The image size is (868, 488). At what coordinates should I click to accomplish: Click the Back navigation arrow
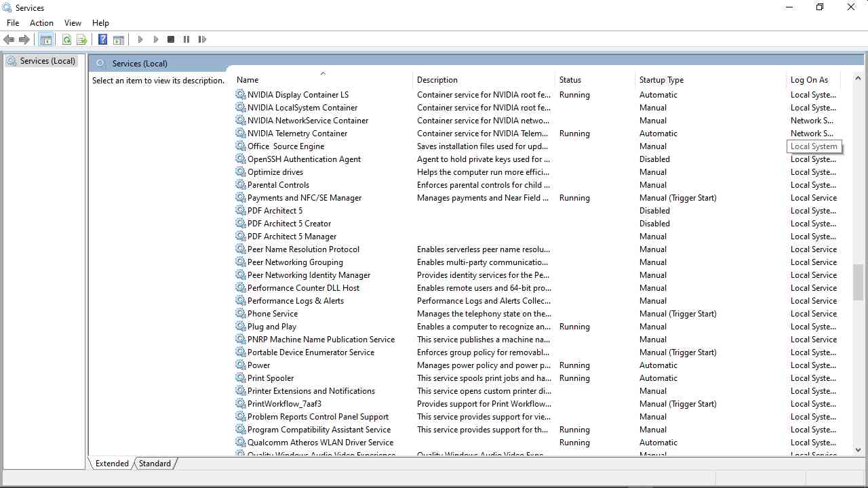(9, 40)
